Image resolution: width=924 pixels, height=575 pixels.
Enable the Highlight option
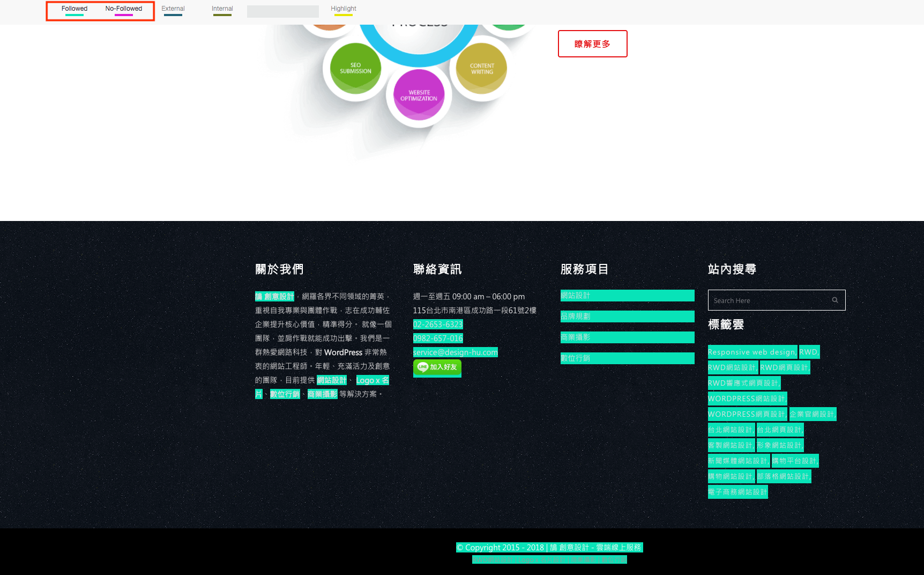click(343, 9)
